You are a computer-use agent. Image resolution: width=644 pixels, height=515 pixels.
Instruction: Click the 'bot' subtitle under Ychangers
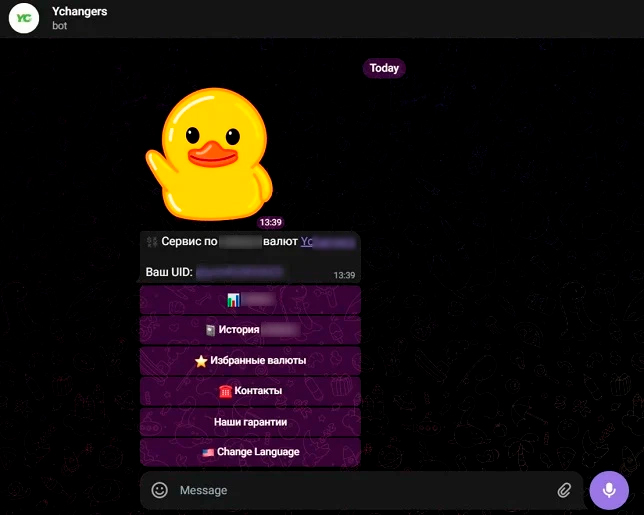[60, 26]
